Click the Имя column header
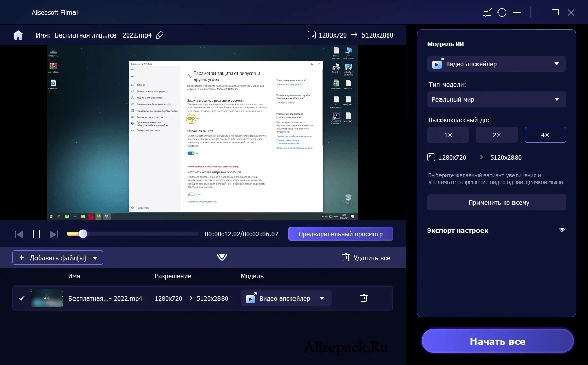 point(74,276)
